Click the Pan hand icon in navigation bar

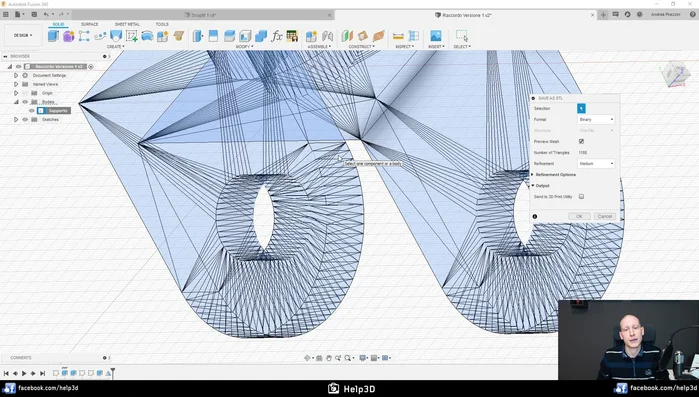[329, 358]
